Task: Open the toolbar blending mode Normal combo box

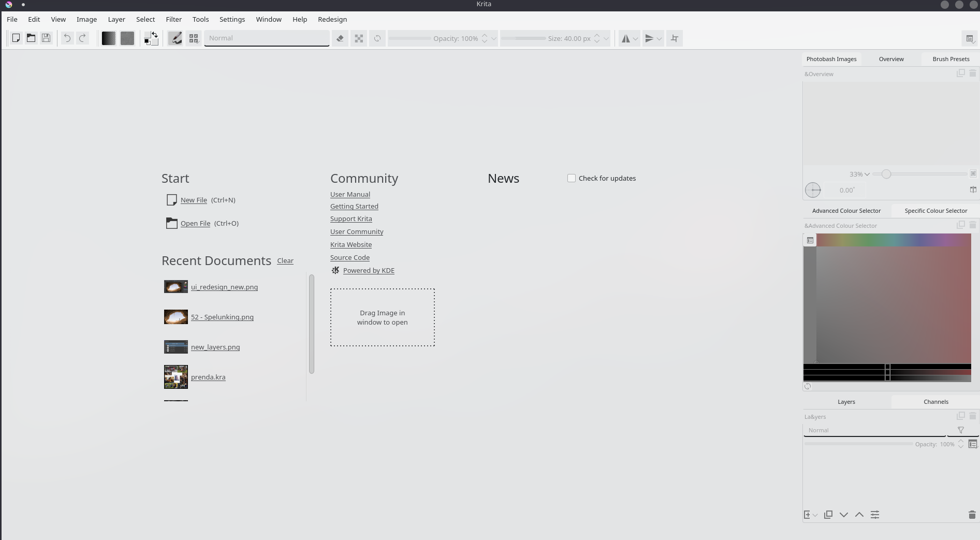Action: point(267,38)
